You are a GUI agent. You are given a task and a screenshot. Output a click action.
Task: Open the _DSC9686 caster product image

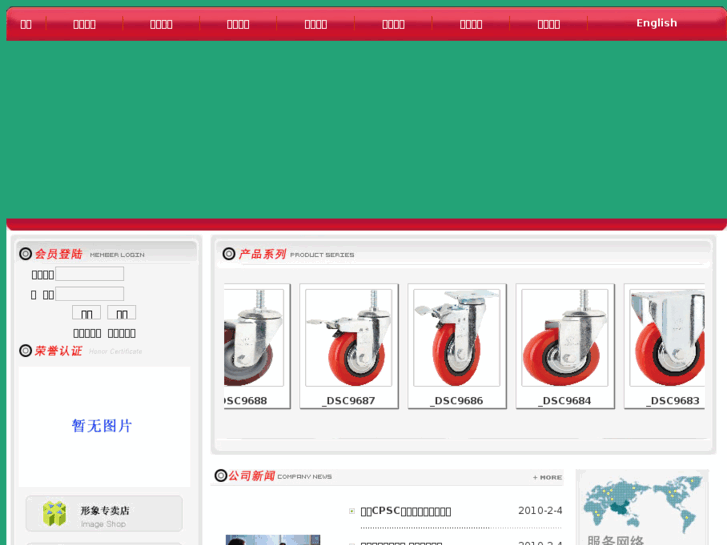point(457,338)
